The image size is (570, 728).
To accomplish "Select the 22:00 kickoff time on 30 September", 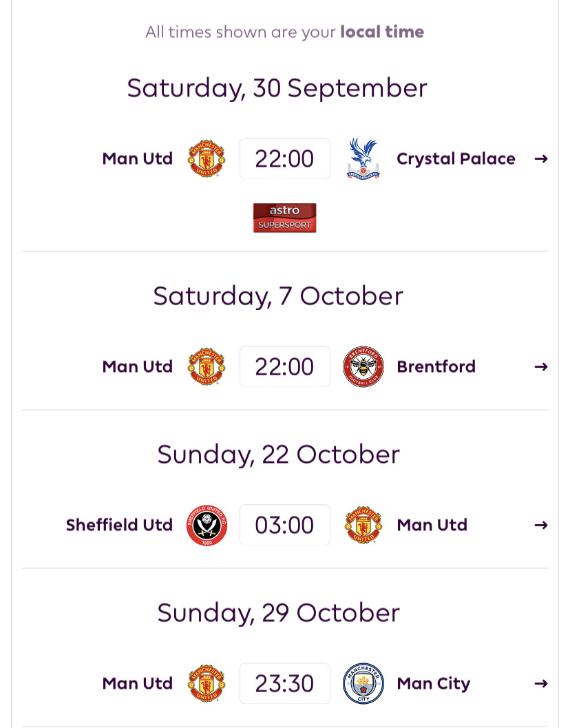I will point(284,158).
